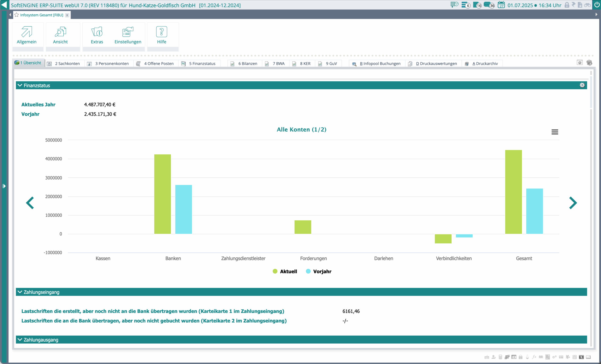Open Finanzstatus section gear settings

582,85
